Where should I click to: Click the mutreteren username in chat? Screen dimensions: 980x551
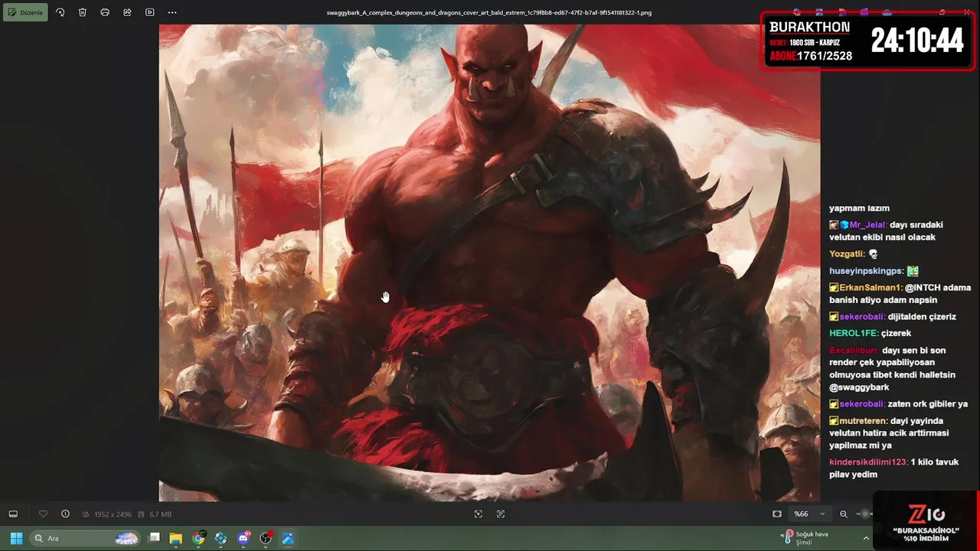coord(864,421)
